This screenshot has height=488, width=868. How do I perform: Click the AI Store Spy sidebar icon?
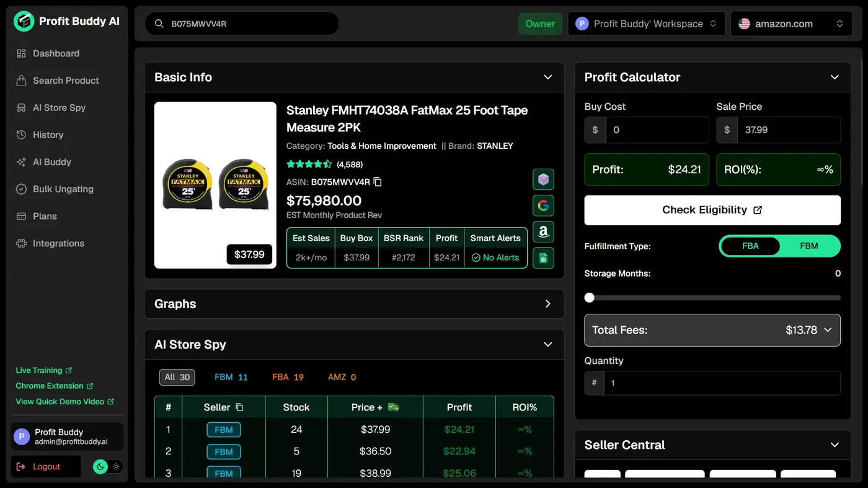click(x=21, y=108)
